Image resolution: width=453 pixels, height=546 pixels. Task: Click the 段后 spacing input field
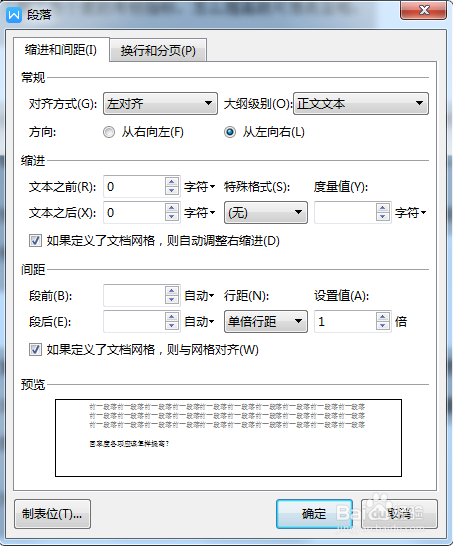(x=134, y=321)
